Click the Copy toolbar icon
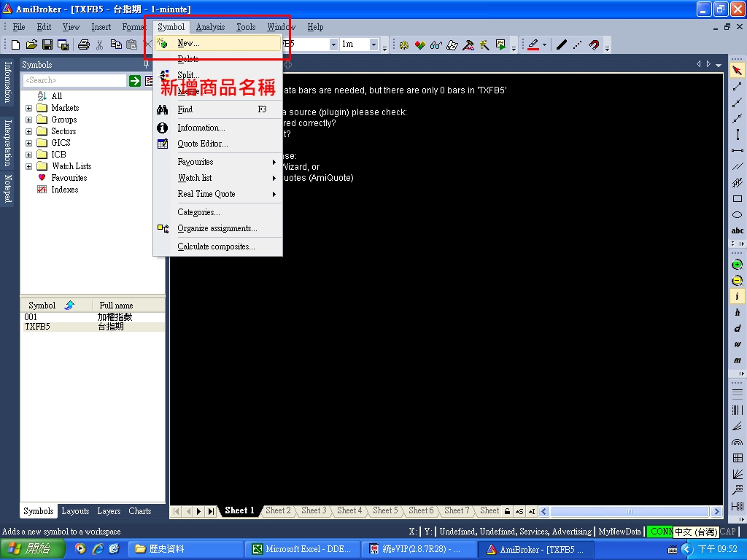747x560 pixels. click(116, 44)
